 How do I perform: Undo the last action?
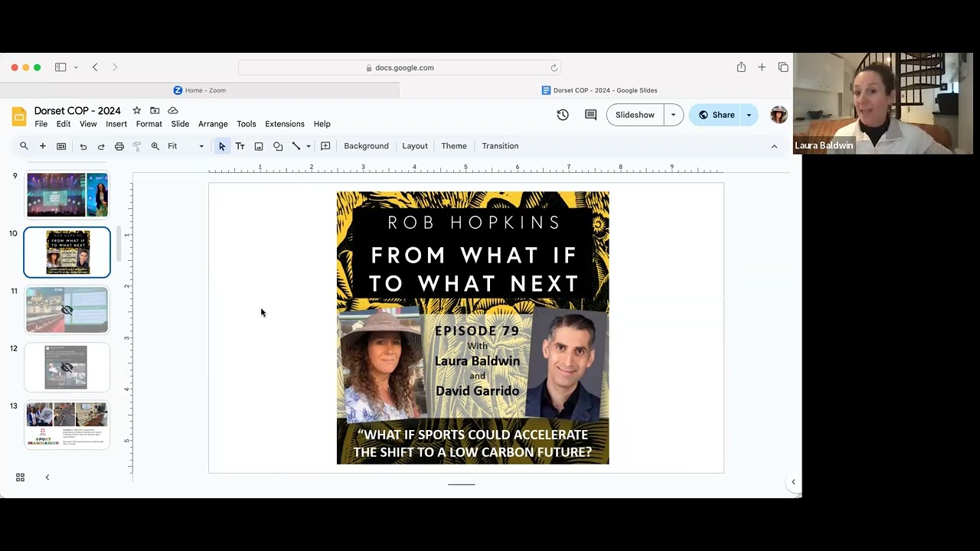point(83,146)
